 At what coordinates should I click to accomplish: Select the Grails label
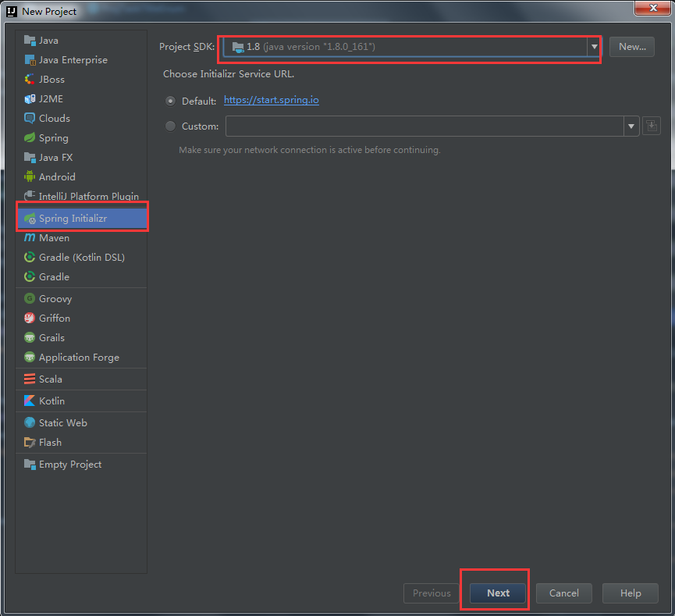click(x=52, y=338)
